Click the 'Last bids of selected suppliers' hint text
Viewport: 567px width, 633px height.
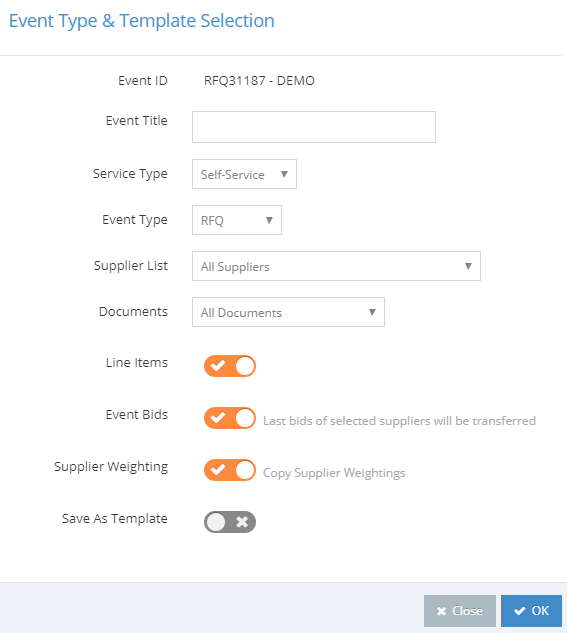[x=399, y=421]
